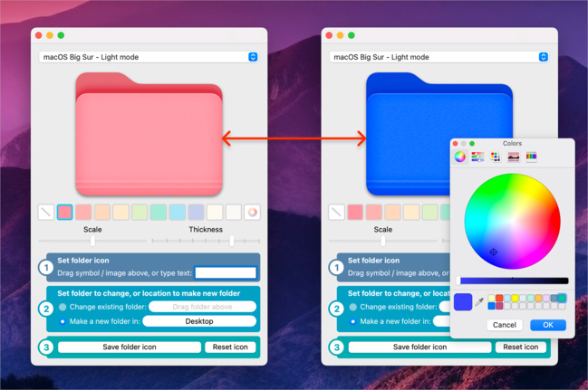Choose the salmon swatch in right window
Screen dimensions: 588x390
374,212
